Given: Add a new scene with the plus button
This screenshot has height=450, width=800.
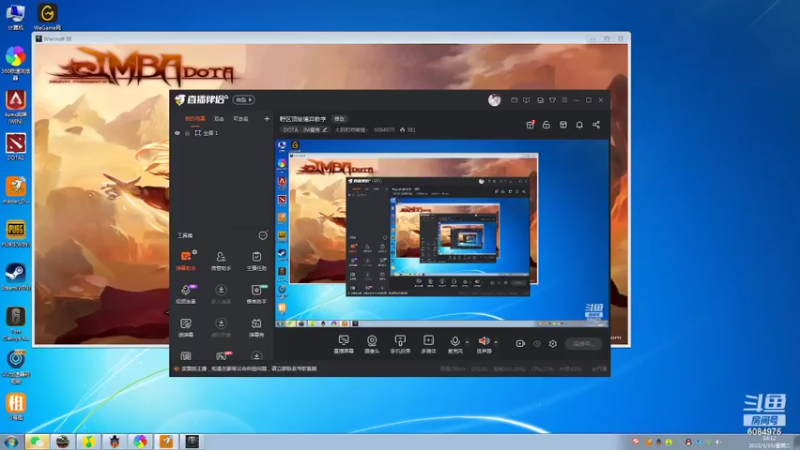Looking at the screenshot, I should click(267, 119).
